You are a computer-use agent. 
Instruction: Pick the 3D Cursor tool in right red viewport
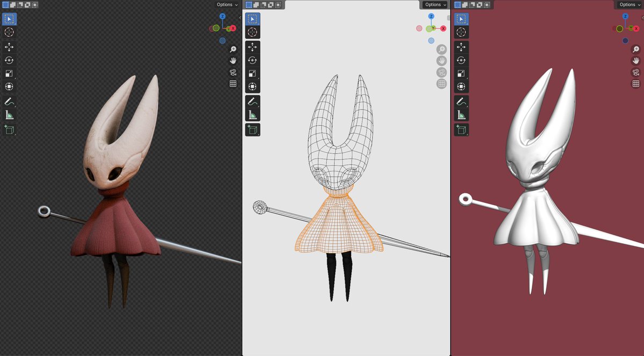pos(462,32)
